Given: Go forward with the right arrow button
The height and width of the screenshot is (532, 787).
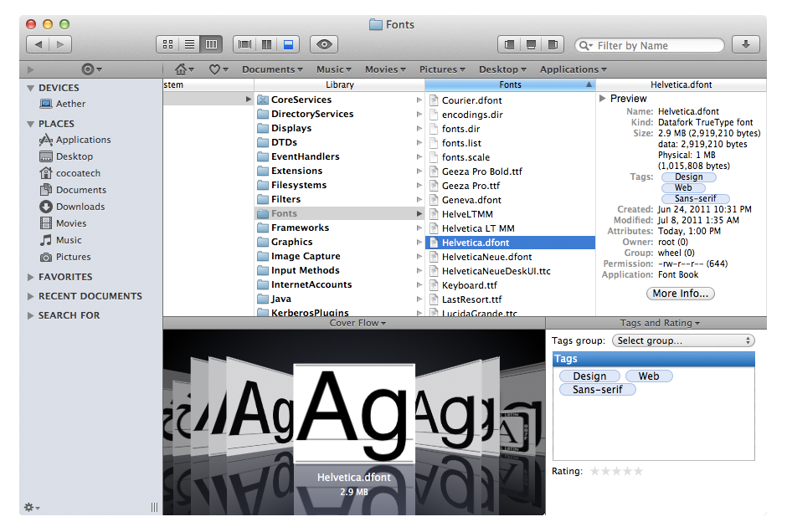Looking at the screenshot, I should [60, 44].
